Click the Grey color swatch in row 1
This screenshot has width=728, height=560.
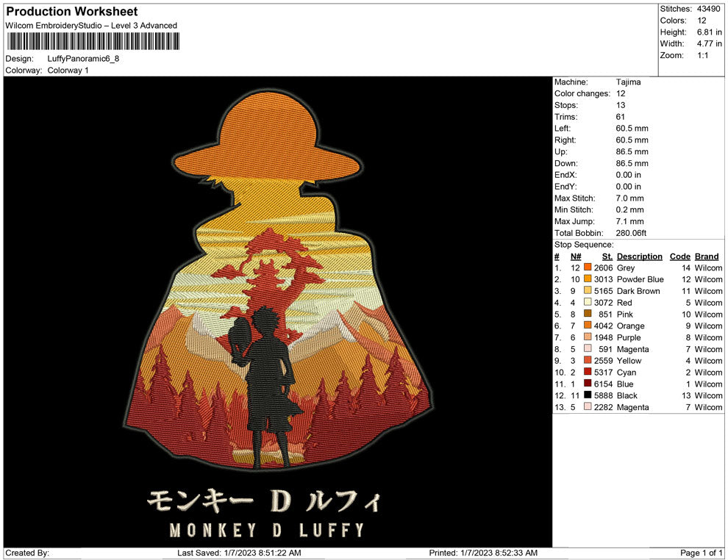tap(588, 268)
